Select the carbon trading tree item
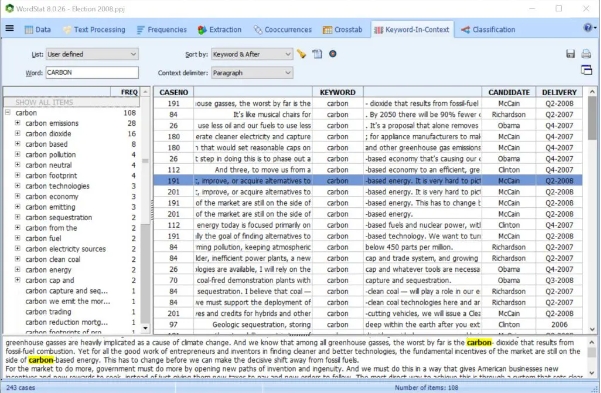Image resolution: width=601 pixels, height=393 pixels. pyautogui.click(x=48, y=312)
